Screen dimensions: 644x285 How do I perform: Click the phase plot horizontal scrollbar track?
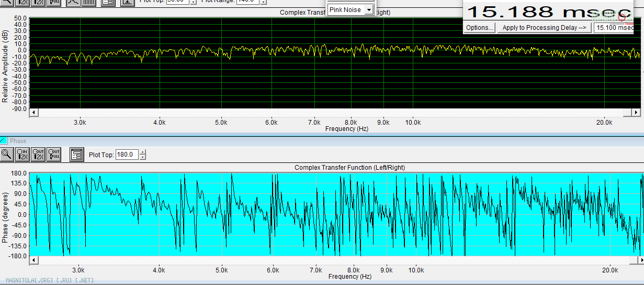point(335,260)
